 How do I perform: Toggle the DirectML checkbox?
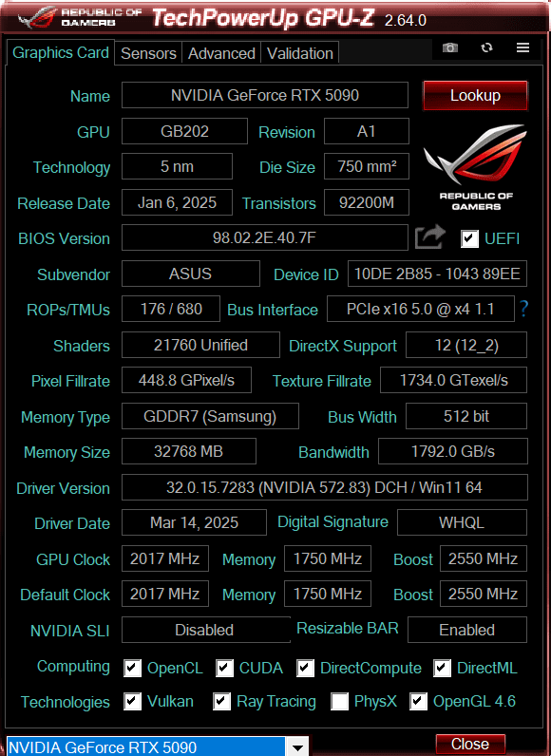click(442, 668)
